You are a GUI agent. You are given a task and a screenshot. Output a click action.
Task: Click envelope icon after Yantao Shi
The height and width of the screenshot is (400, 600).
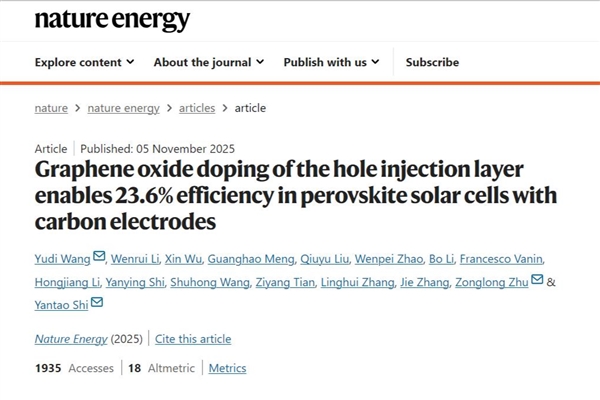(x=96, y=303)
